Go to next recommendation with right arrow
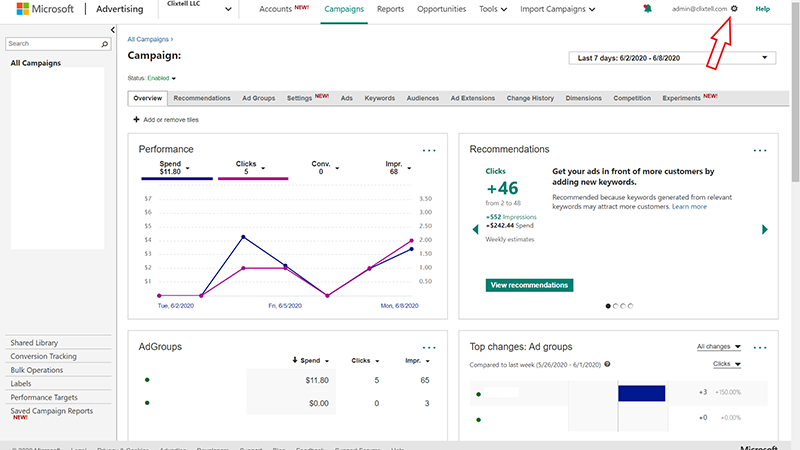The height and width of the screenshot is (450, 800). tap(765, 230)
